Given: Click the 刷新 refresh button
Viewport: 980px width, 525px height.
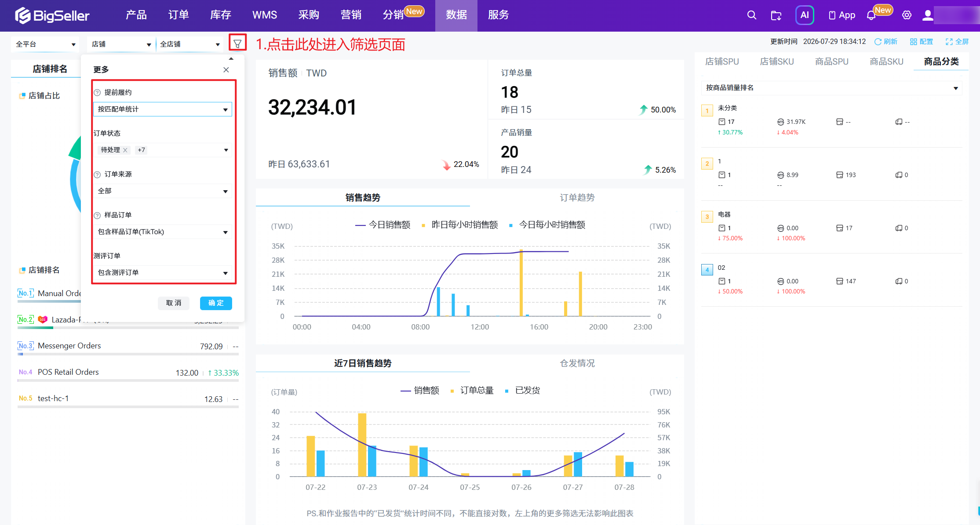Looking at the screenshot, I should [x=885, y=42].
